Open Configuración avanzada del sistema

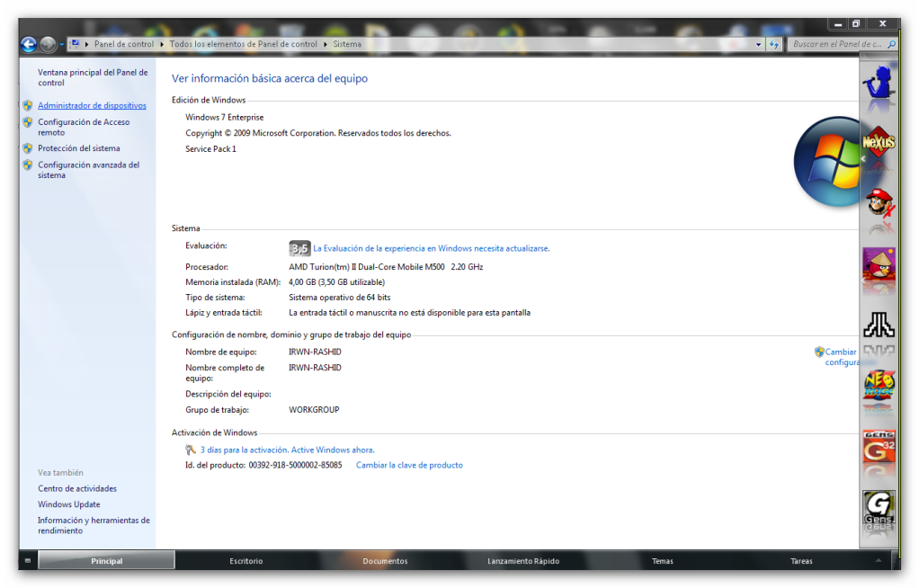(x=88, y=170)
